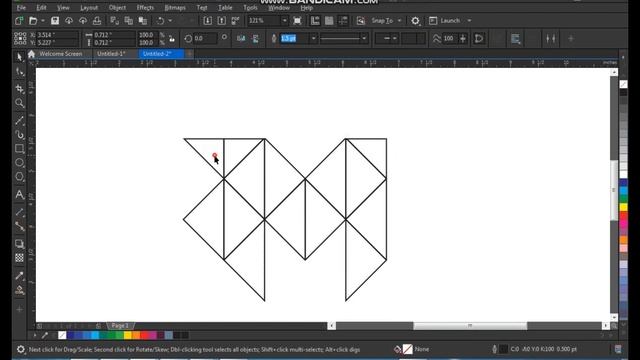Toggle Mirror vertically button
The height and width of the screenshot is (360, 640).
(x=255, y=38)
